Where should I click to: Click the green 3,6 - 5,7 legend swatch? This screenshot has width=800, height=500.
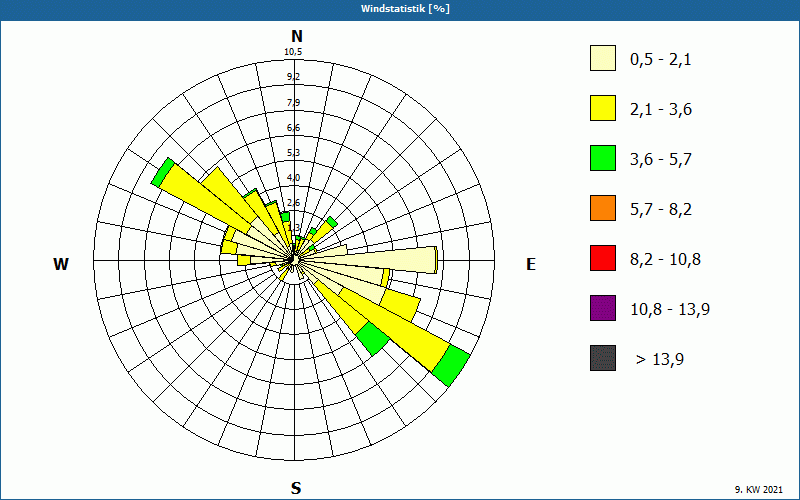point(603,158)
